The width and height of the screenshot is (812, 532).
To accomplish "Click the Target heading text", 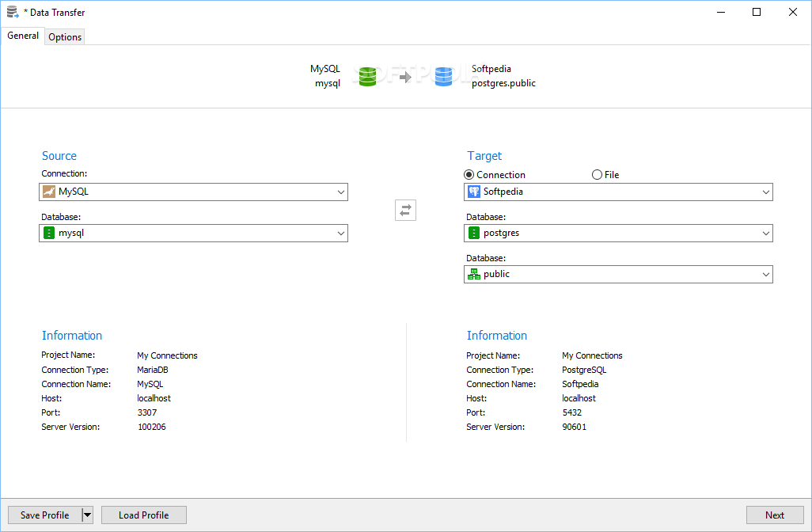I will click(484, 156).
